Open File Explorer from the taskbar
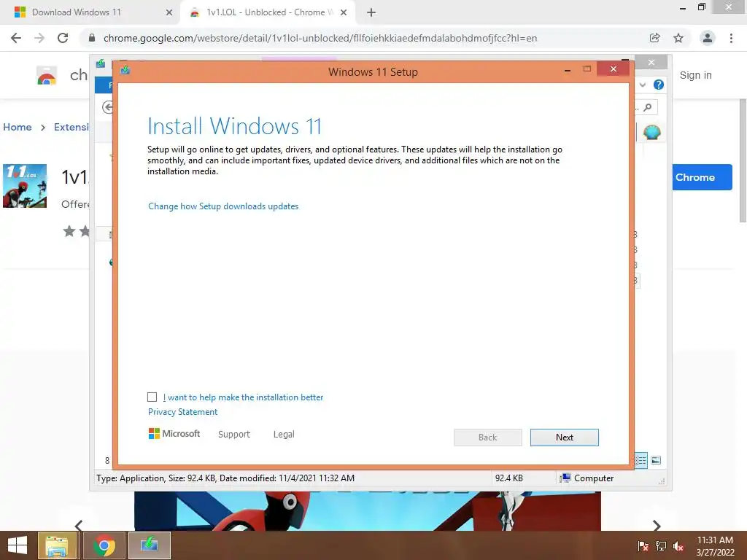This screenshot has width=747, height=560. tap(57, 545)
